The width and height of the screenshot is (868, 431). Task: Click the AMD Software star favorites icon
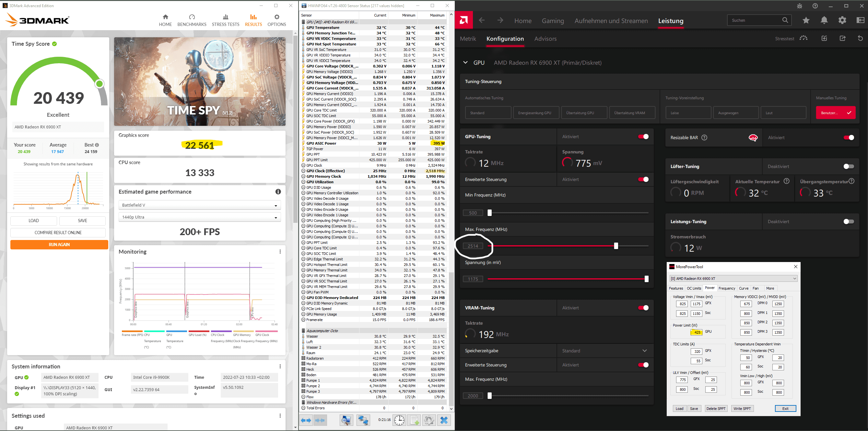[806, 20]
